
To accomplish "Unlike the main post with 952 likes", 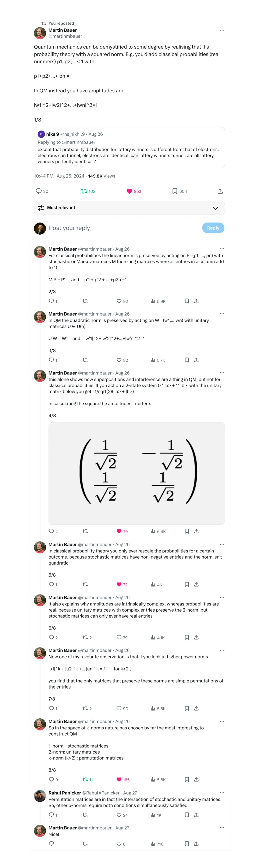I will tap(129, 191).
